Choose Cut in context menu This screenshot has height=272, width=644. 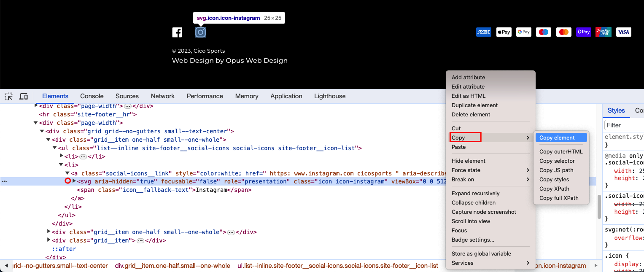point(490,129)
